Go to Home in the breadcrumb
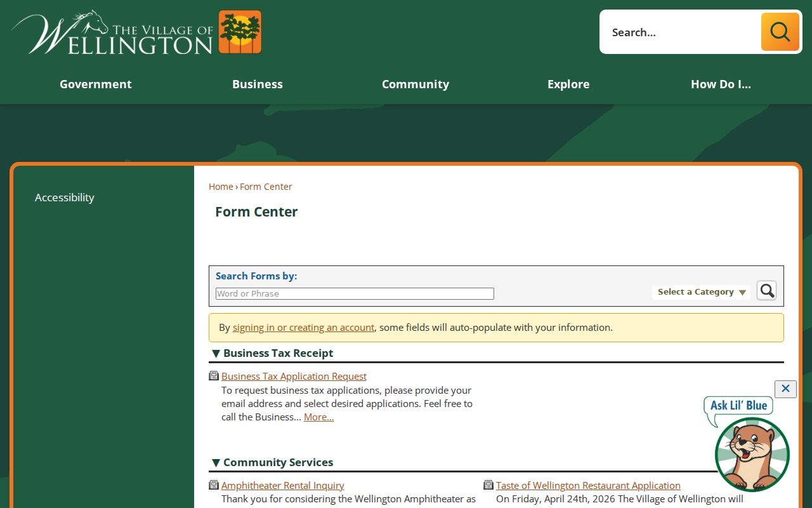Image resolution: width=812 pixels, height=508 pixels. pyautogui.click(x=221, y=187)
